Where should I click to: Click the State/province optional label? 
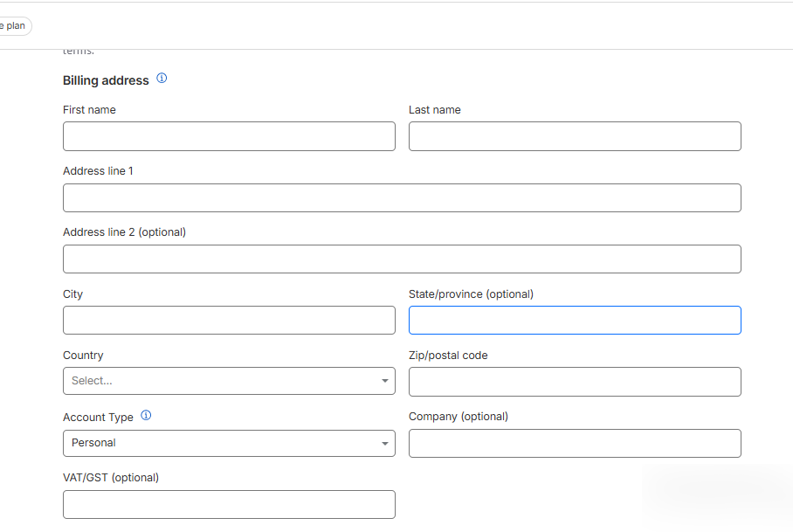coord(471,294)
